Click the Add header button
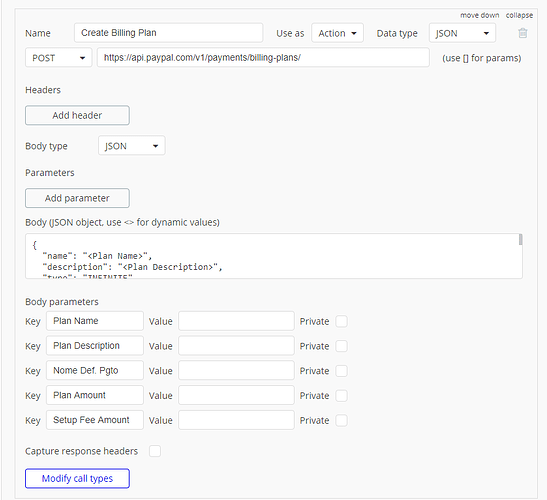 [x=77, y=115]
